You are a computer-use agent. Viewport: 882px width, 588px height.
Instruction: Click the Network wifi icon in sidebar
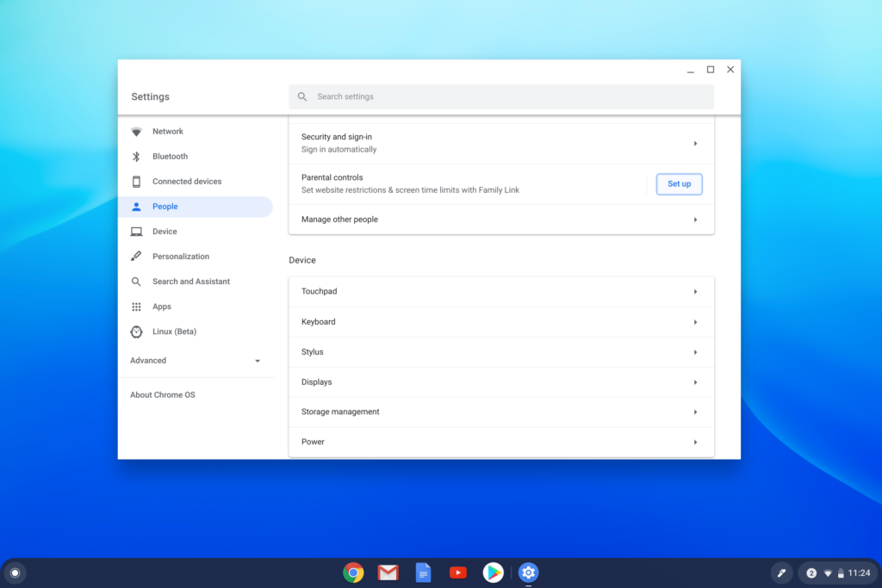coord(136,132)
